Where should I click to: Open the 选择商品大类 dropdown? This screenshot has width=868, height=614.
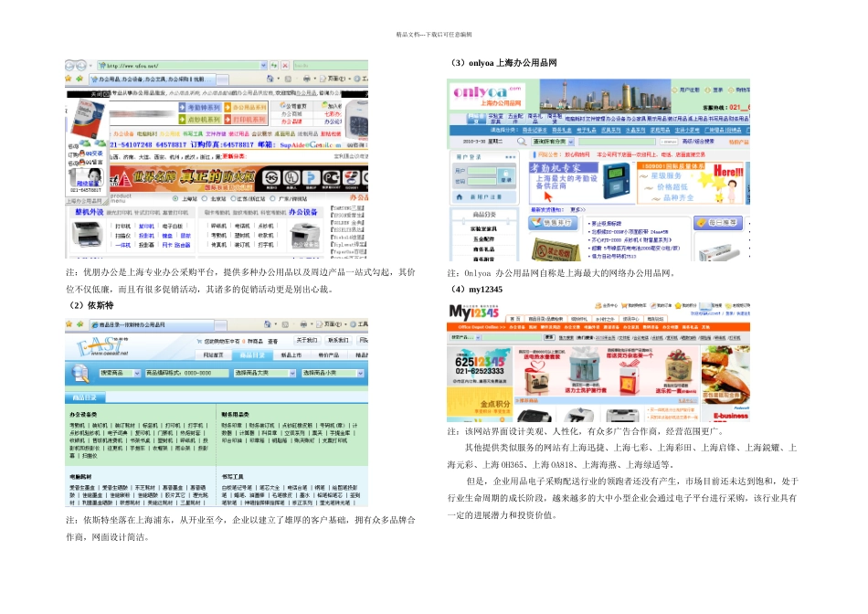pos(293,373)
